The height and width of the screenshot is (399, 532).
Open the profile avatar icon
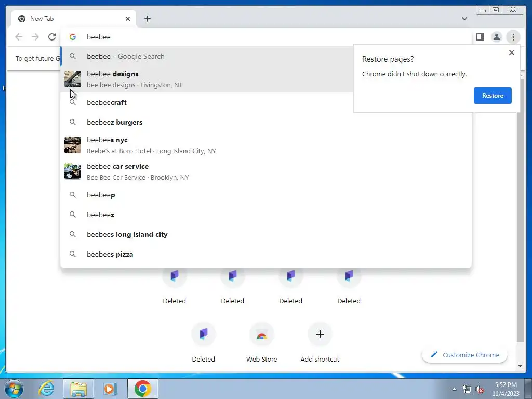click(496, 37)
